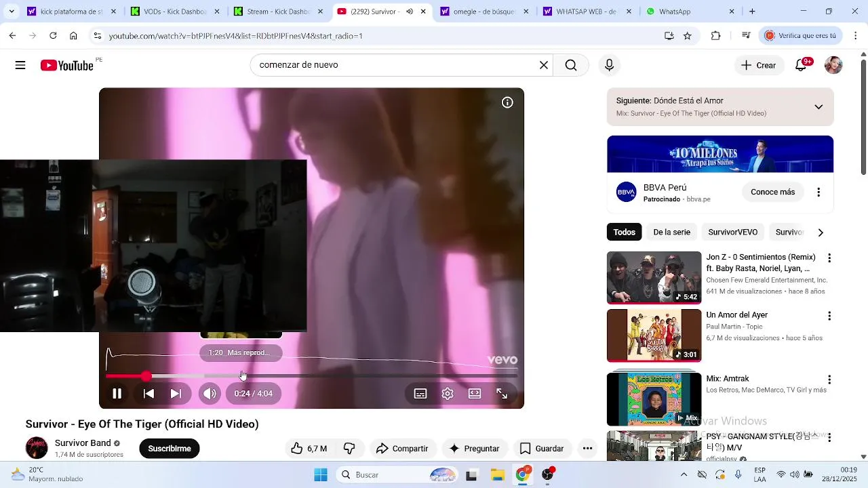Switch to VODs - Kick Dashboard tab
This screenshot has height=488, width=868.
tap(174, 12)
